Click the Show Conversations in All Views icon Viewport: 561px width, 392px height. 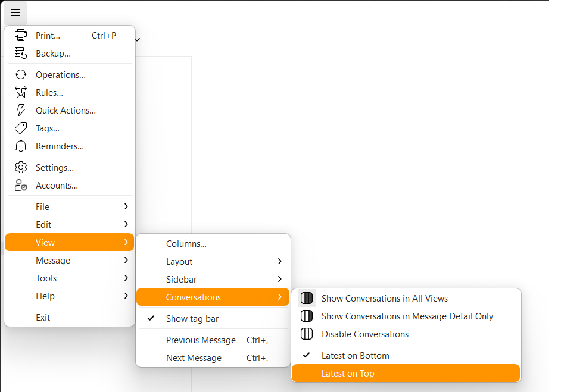tap(307, 299)
